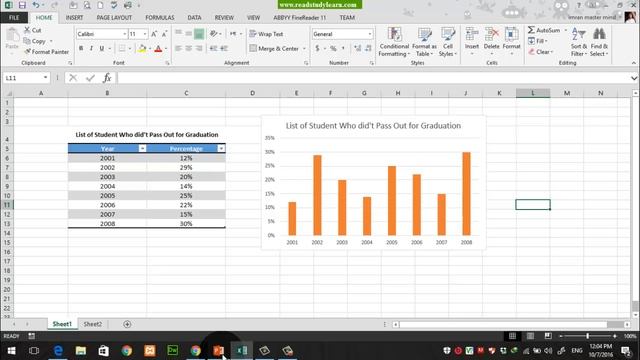This screenshot has height=360, width=640.
Task: Toggle Italic formatting
Action: [91, 49]
